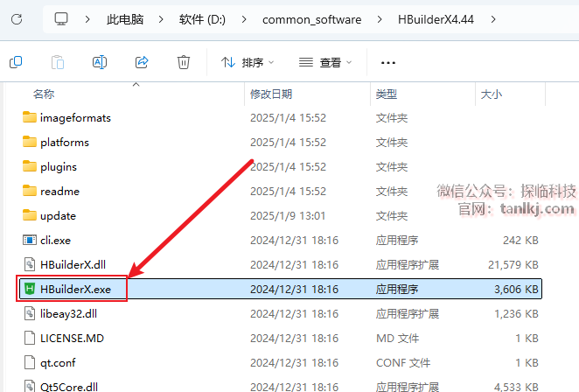579x392 pixels.
Task: Click the LICENSE.MD file icon
Action: tap(30, 338)
